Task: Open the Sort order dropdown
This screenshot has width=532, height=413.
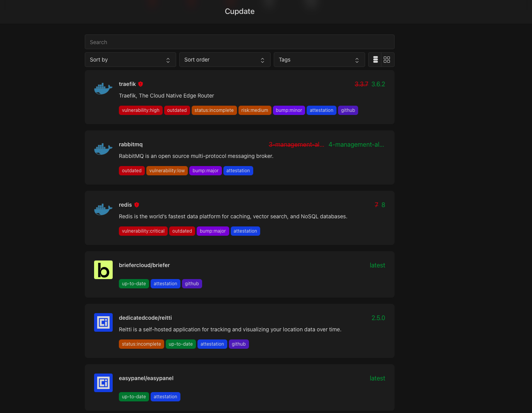Action: tap(225, 60)
